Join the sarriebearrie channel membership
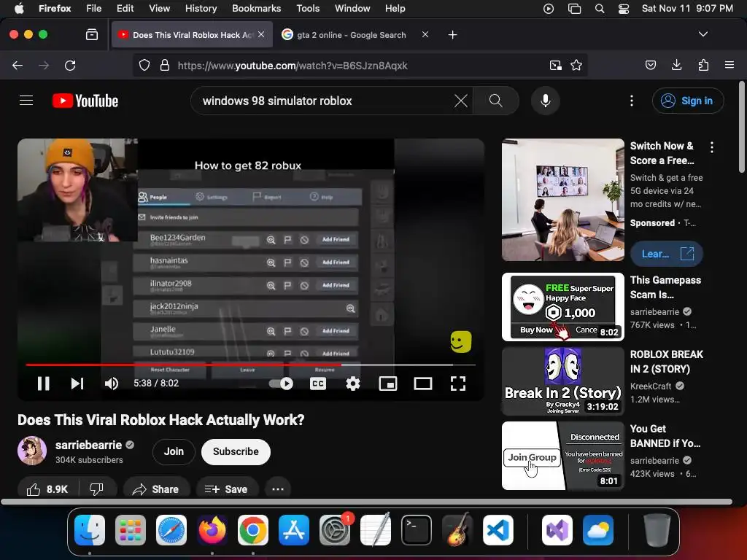 click(174, 451)
